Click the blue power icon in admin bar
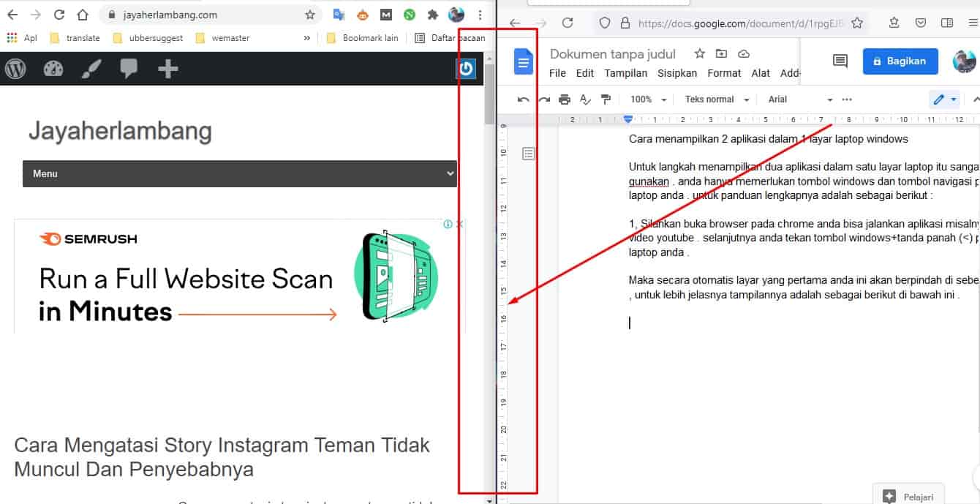This screenshot has width=980, height=504. pyautogui.click(x=466, y=69)
